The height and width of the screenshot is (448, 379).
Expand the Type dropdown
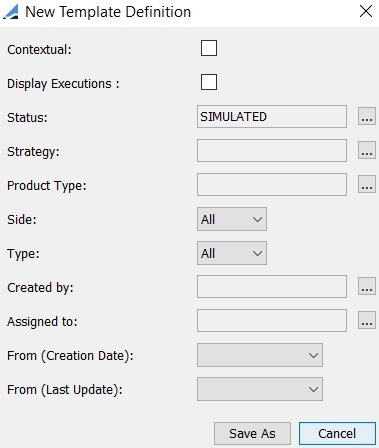[232, 253]
